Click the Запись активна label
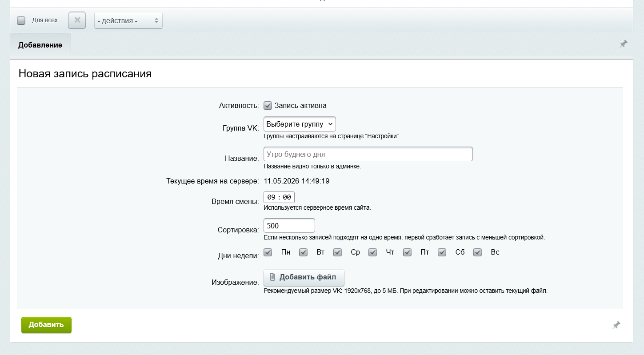Screen dimensions: 644x355 pyautogui.click(x=300, y=106)
